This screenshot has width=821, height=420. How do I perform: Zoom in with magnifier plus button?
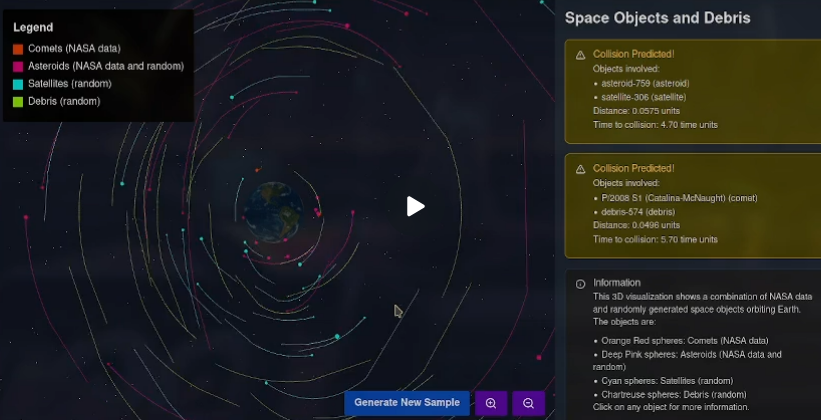pyautogui.click(x=491, y=403)
